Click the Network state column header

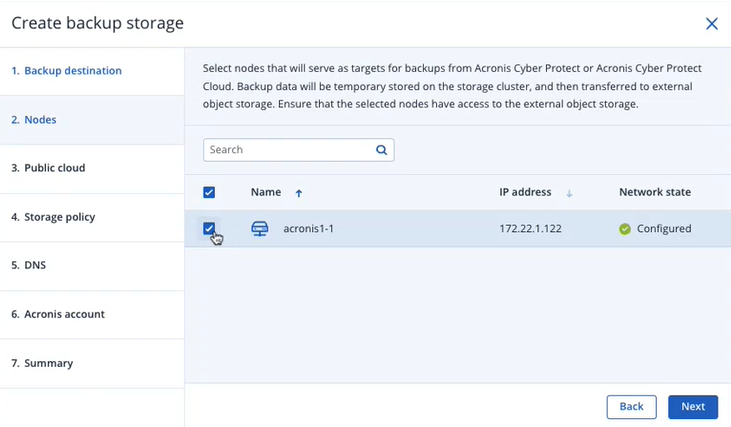click(x=654, y=192)
